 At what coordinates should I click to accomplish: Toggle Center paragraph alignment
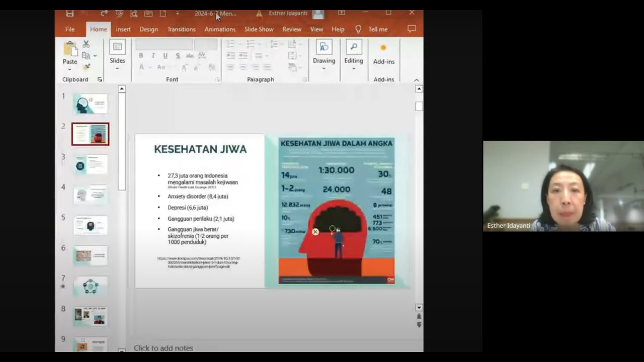tap(243, 67)
